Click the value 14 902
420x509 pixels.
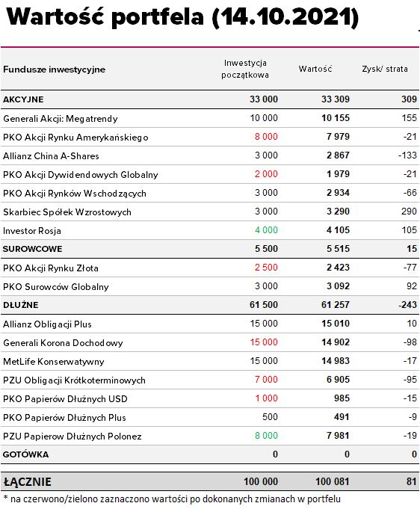(x=336, y=342)
